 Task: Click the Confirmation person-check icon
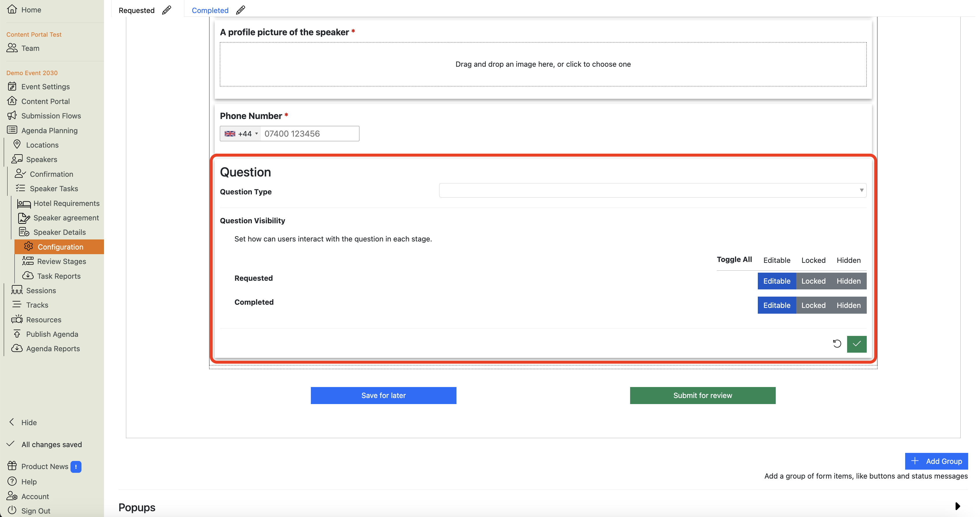20,174
